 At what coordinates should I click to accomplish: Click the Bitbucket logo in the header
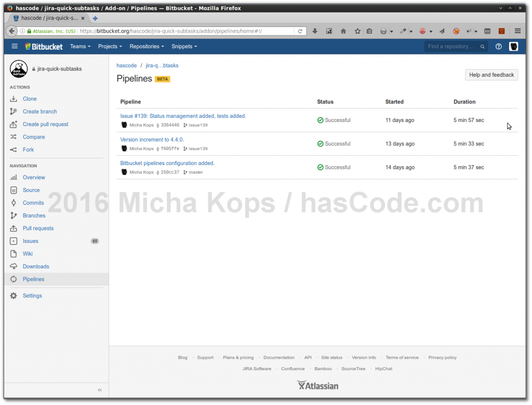tap(44, 46)
